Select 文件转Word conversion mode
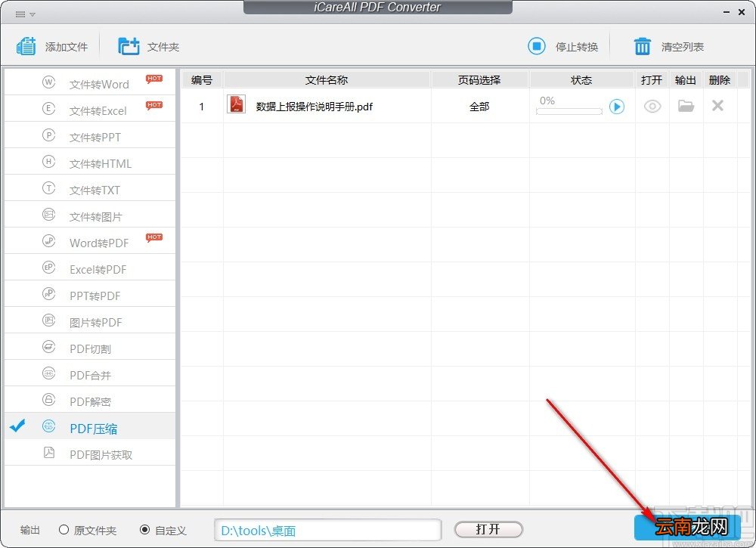The image size is (756, 548). pyautogui.click(x=90, y=82)
